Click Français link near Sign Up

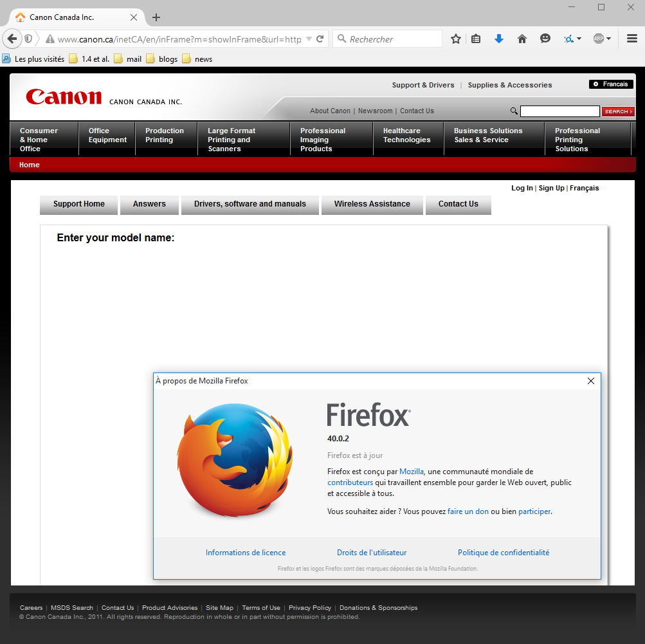(584, 188)
